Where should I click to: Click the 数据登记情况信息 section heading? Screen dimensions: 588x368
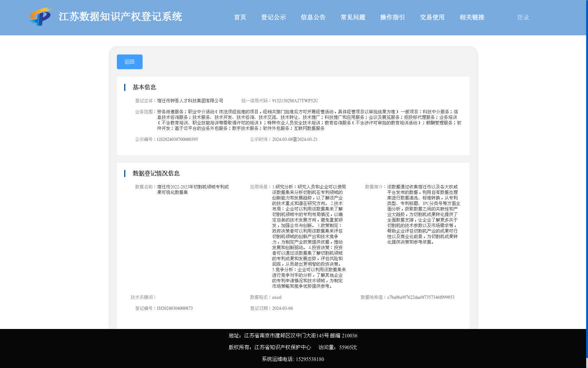point(156,173)
